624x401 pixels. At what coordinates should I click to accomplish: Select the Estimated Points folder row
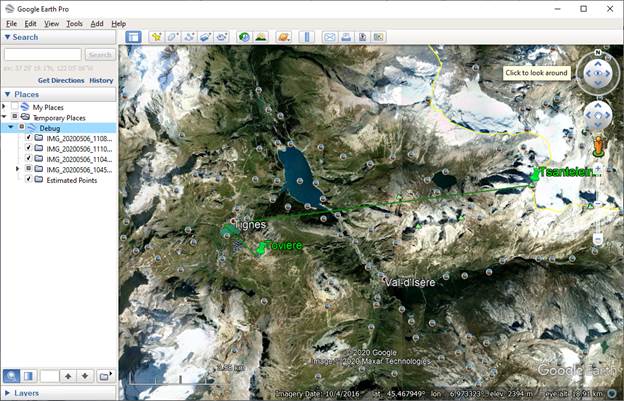[72, 180]
